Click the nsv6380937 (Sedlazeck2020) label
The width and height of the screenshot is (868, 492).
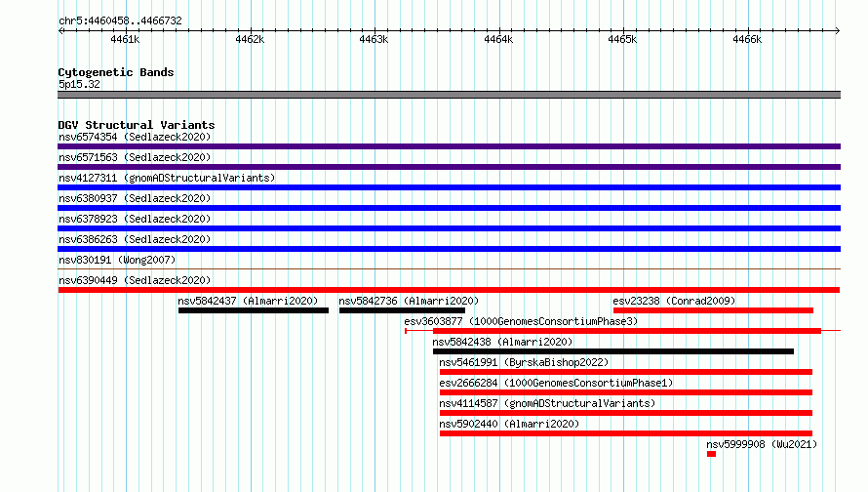(135, 198)
